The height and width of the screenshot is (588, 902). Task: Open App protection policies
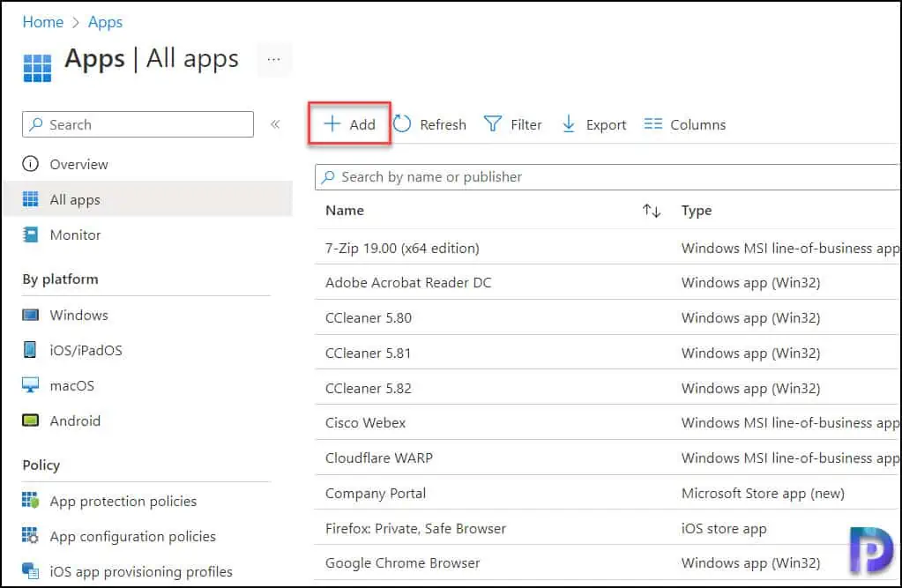(123, 501)
